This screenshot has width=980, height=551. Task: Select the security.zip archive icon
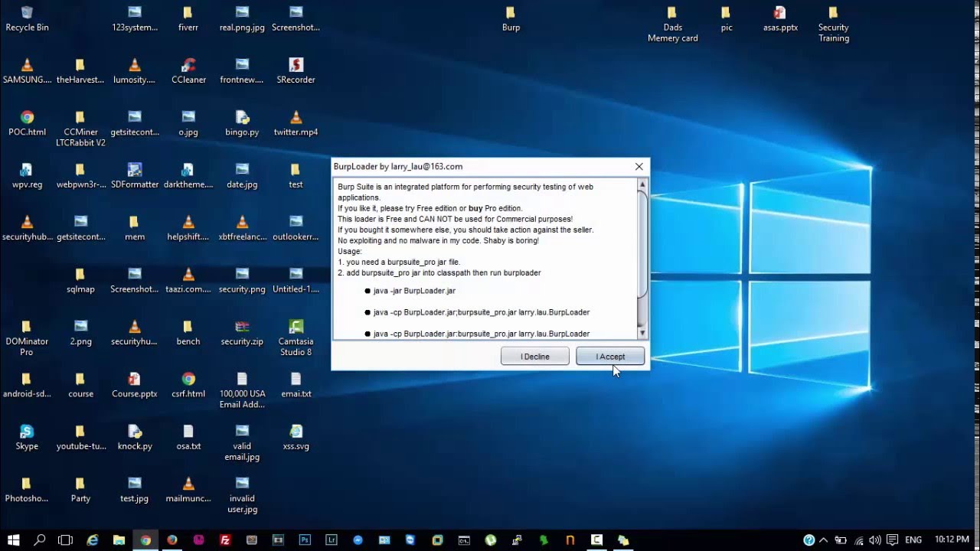[242, 334]
